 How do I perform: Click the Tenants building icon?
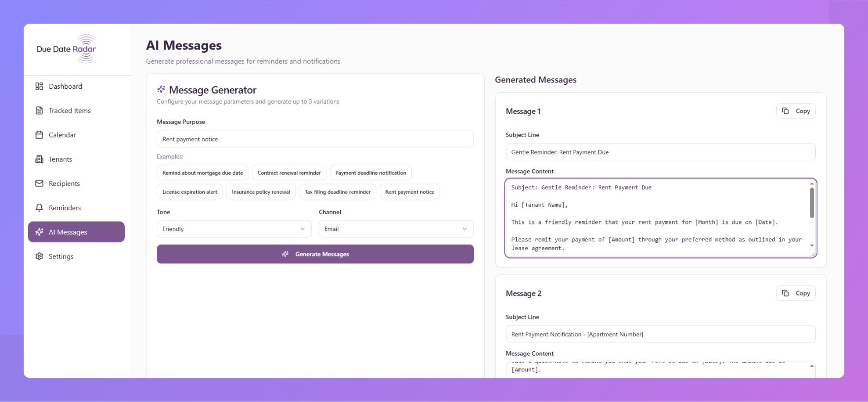tap(39, 159)
